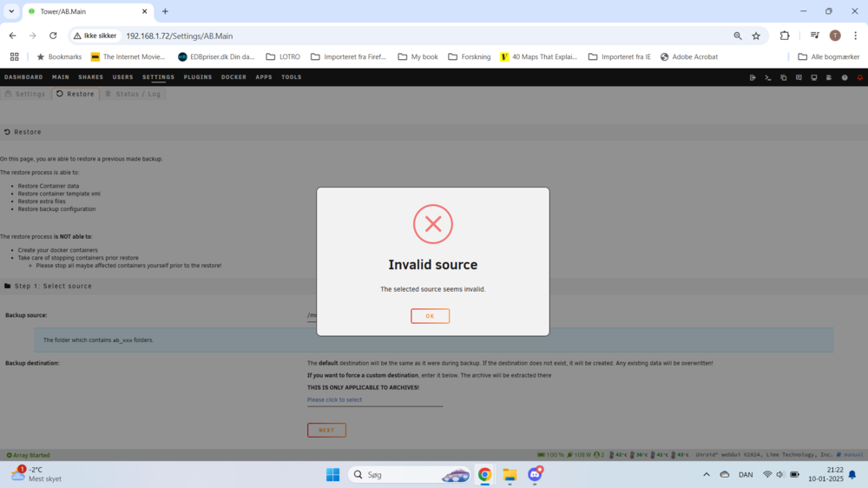Open a new browser tab with plus

coord(165,11)
